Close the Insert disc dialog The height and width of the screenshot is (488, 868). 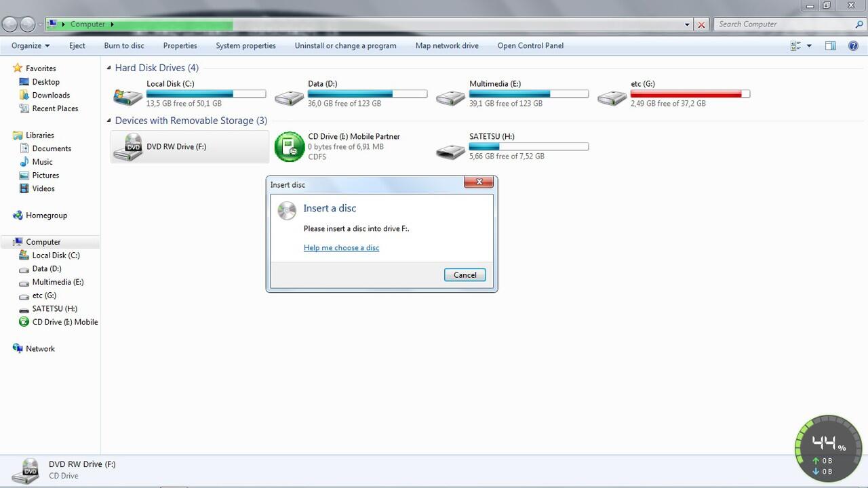pos(479,182)
